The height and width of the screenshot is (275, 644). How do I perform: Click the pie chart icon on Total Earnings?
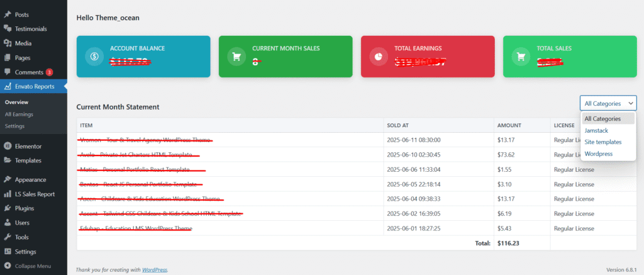(x=379, y=57)
